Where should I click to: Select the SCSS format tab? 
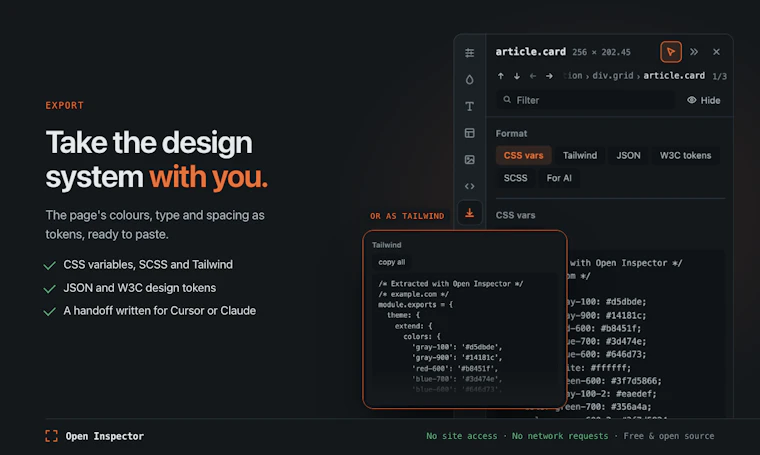(x=515, y=178)
